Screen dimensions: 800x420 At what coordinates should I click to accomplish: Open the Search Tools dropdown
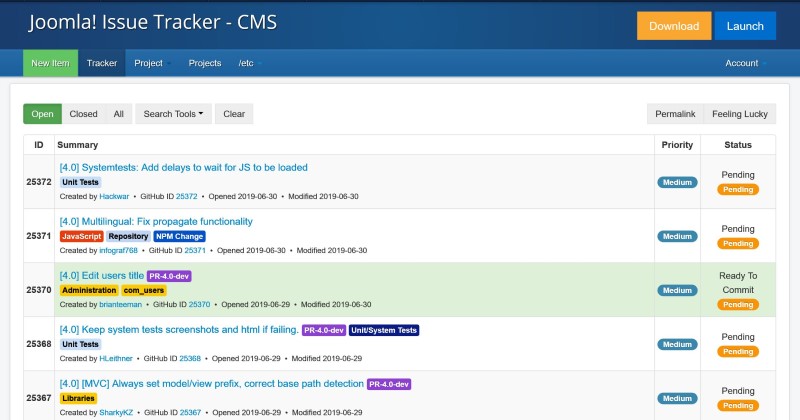click(x=173, y=114)
